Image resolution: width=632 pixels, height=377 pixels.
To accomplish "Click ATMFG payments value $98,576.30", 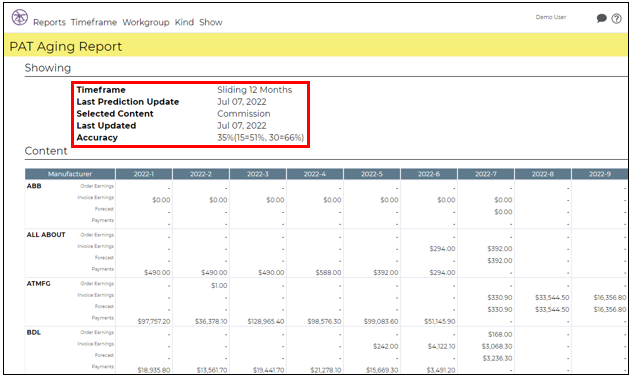I will pos(324,321).
